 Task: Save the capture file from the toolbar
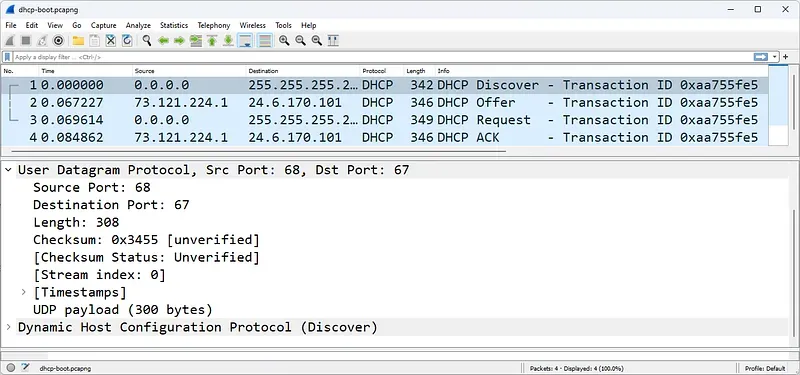(x=94, y=41)
